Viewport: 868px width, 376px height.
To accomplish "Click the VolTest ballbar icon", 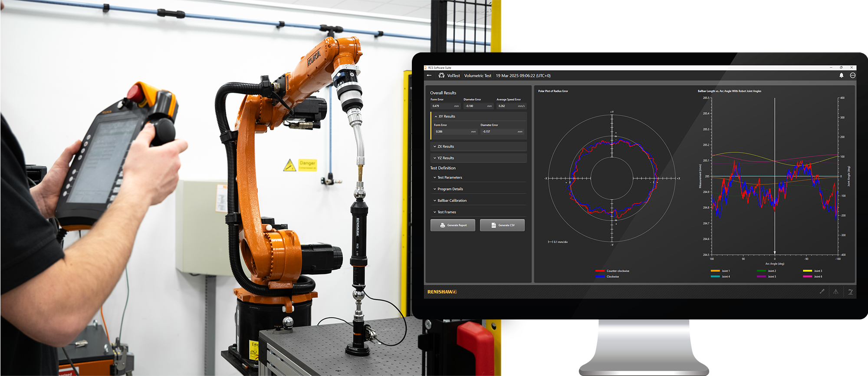I will click(441, 76).
